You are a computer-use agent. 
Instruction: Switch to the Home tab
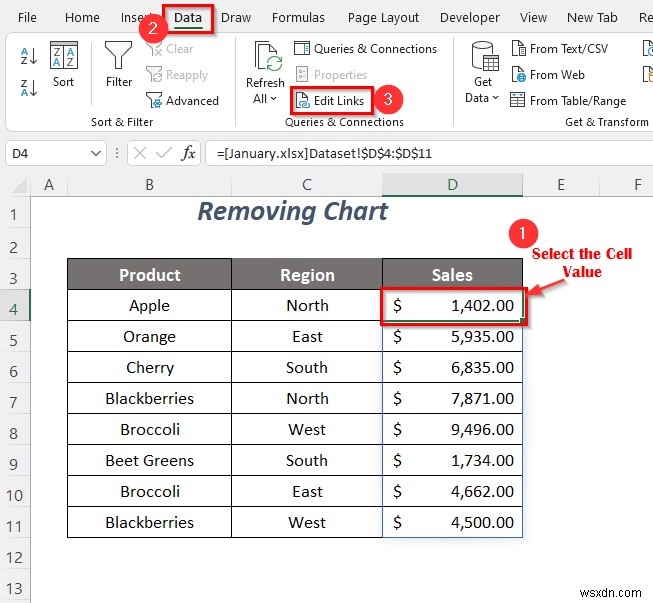click(x=82, y=17)
